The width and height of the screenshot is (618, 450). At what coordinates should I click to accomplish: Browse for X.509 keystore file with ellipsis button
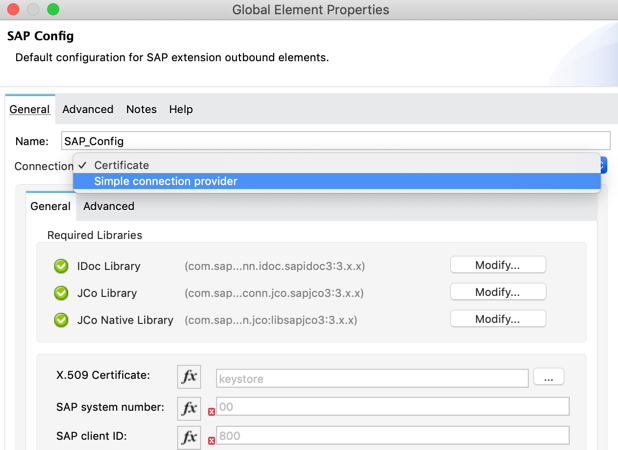(549, 377)
